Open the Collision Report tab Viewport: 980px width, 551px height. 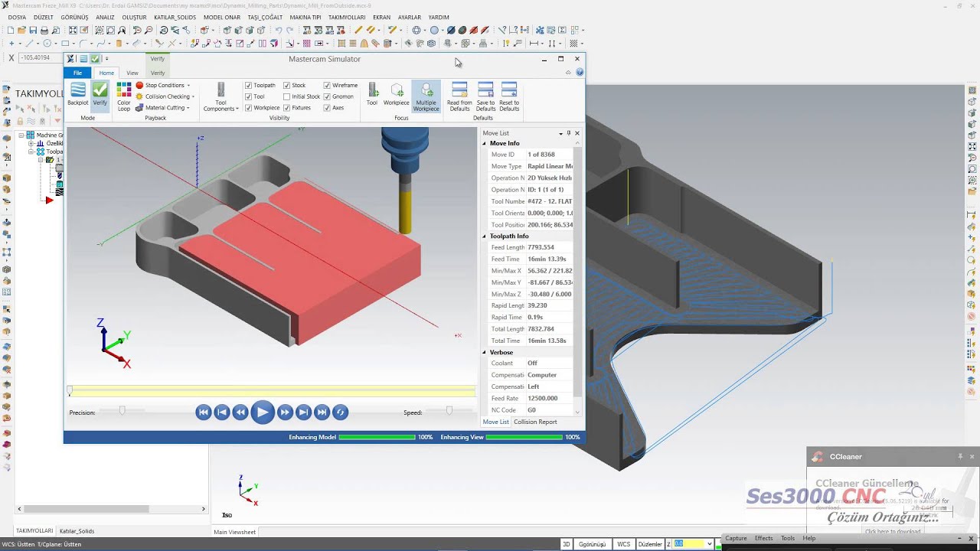pos(535,422)
